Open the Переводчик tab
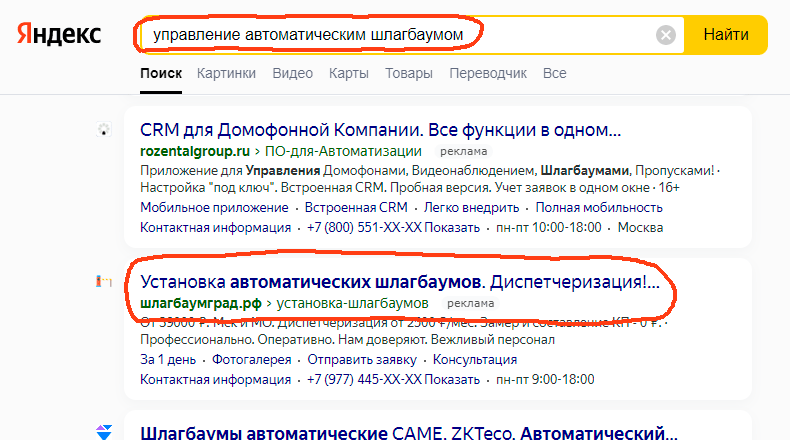The width and height of the screenshot is (790, 440). click(488, 73)
